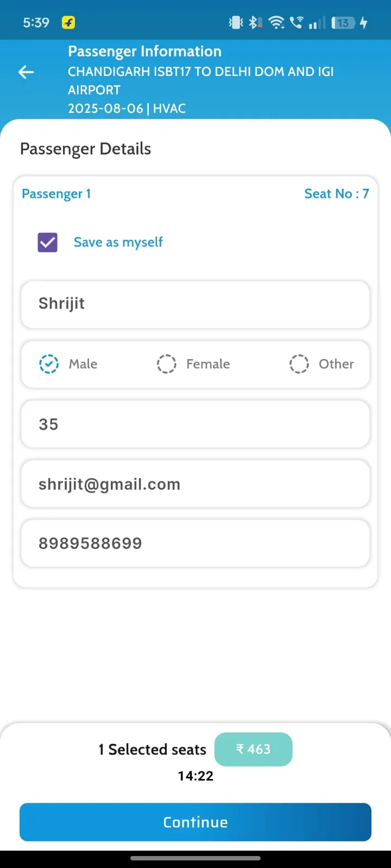
Task: Tap the phone number field 8989588699
Action: pos(195,544)
